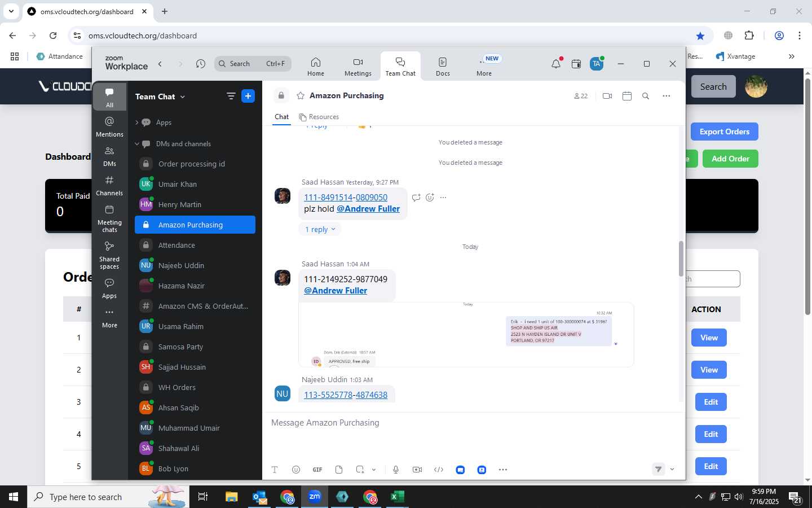Insert a code snippet from the toolbar
This screenshot has width=812, height=508.
439,470
